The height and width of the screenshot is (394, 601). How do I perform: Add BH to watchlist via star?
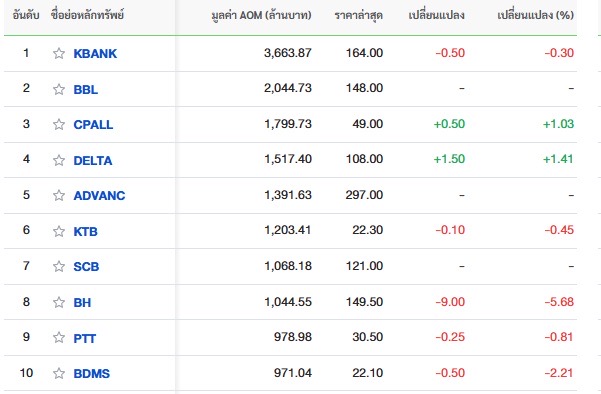59,302
